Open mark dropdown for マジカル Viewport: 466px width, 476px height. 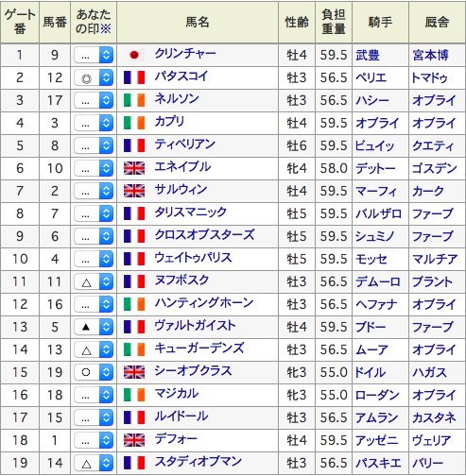click(x=94, y=396)
